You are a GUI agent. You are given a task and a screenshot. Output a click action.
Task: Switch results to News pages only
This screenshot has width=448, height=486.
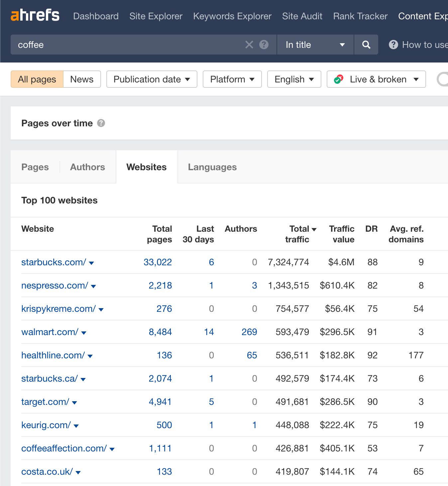click(81, 79)
